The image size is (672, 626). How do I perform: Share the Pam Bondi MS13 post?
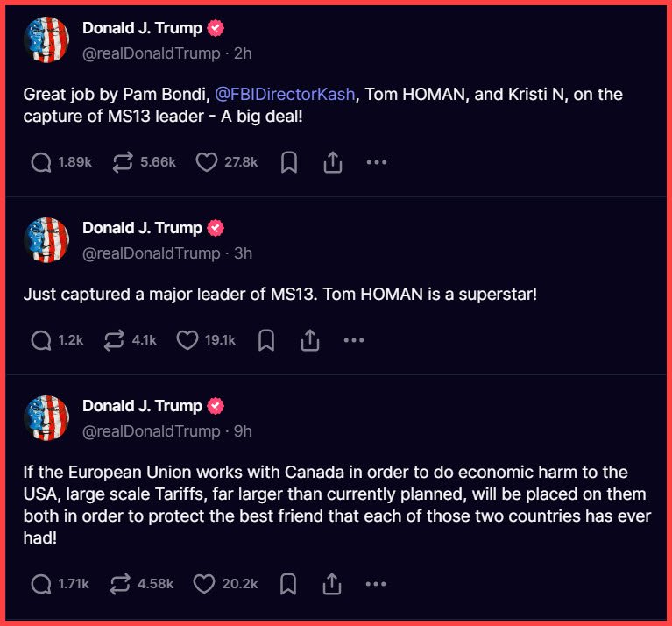click(332, 162)
